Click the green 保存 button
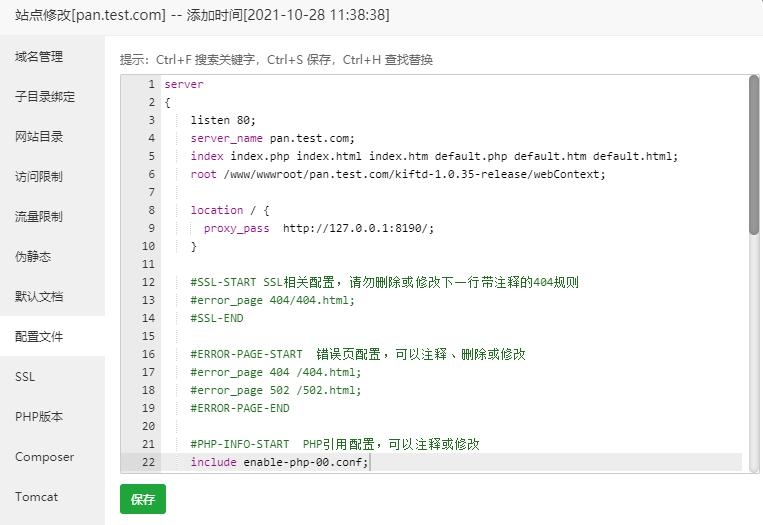The width and height of the screenshot is (763, 525). (x=143, y=499)
